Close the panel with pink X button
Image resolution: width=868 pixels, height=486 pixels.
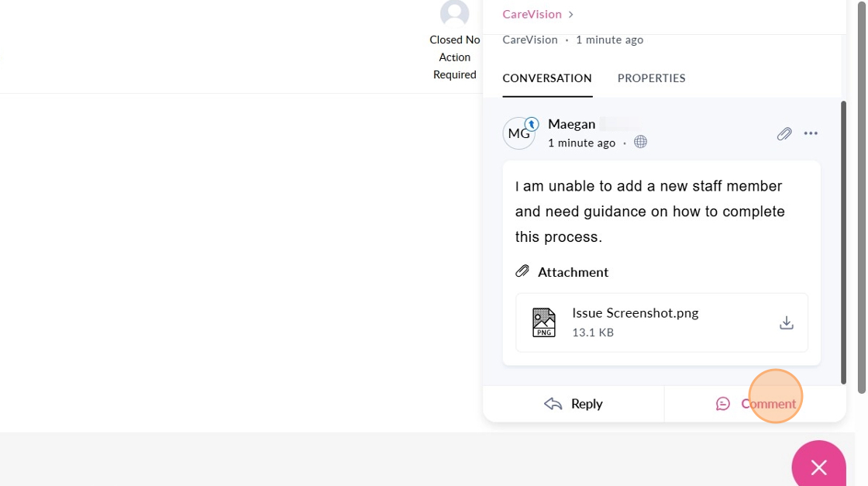point(818,467)
